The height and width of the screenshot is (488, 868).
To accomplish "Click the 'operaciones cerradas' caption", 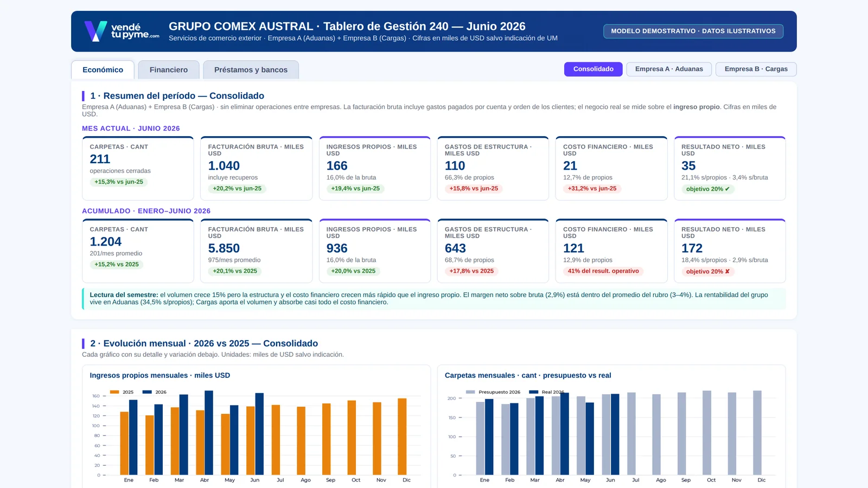I will tap(120, 171).
